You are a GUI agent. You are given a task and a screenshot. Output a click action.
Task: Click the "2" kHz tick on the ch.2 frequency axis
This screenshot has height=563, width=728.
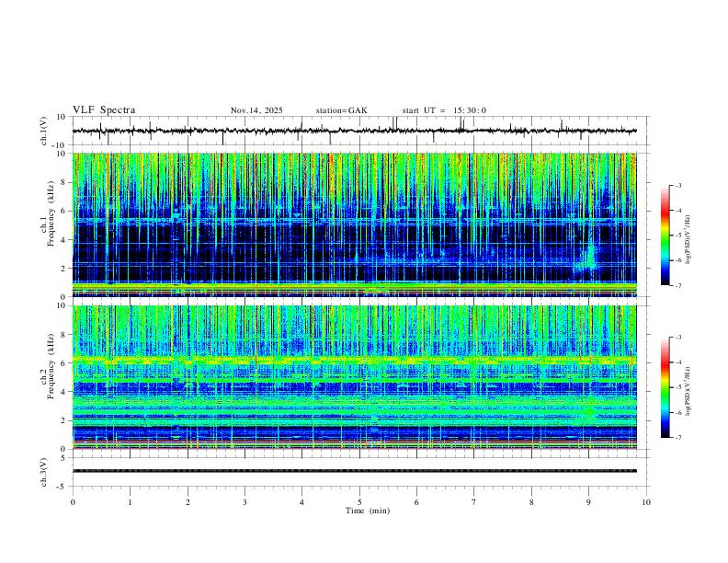coord(64,419)
